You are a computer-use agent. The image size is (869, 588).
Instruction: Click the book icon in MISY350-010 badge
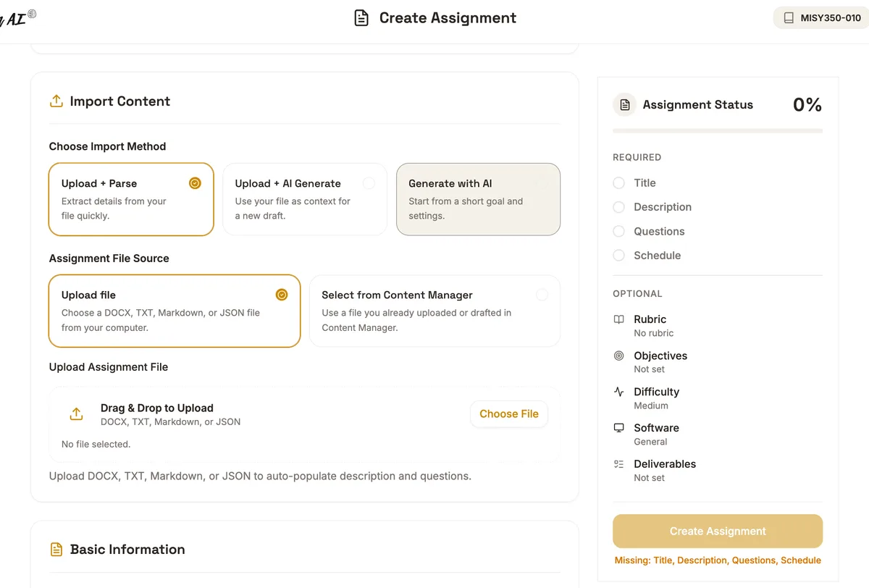[x=789, y=18]
